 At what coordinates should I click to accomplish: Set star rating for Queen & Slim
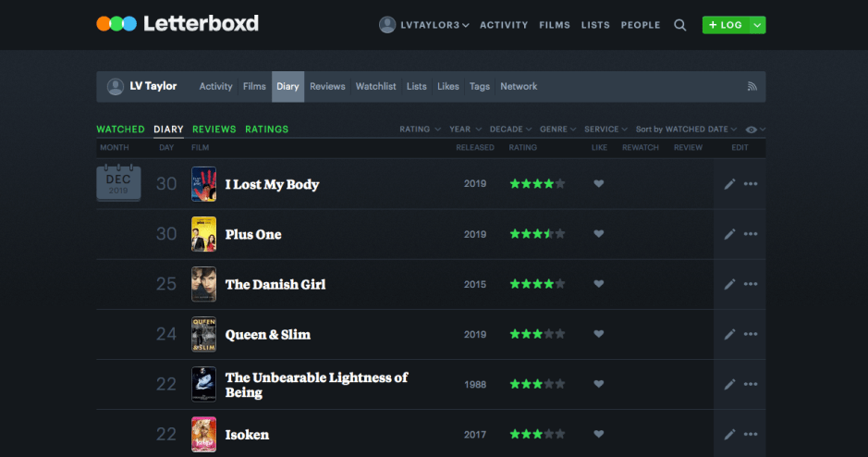click(537, 334)
